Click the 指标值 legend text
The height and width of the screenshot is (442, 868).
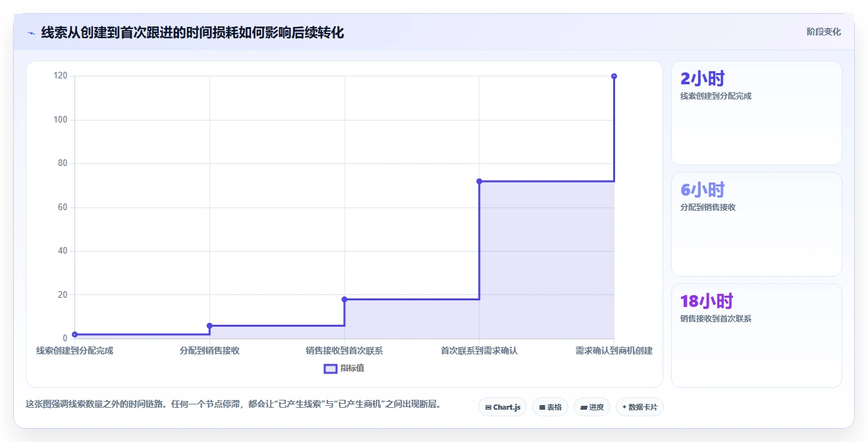coord(352,368)
